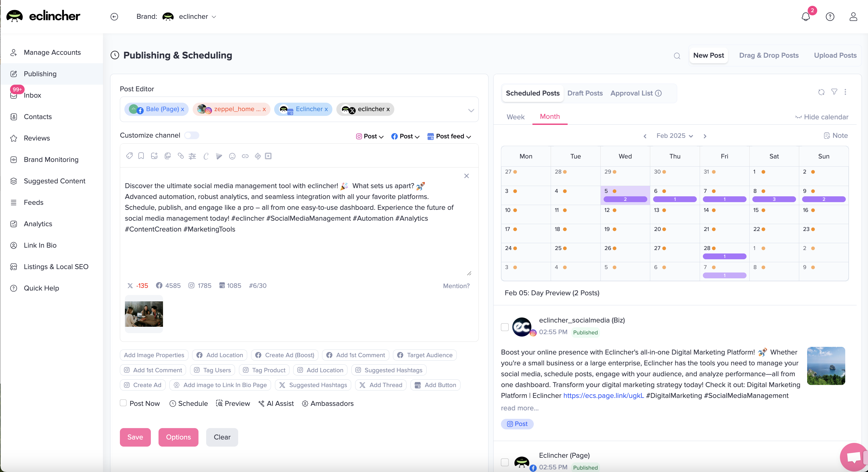This screenshot has width=868, height=472.
Task: Insert an emoji into the post
Action: point(232,156)
